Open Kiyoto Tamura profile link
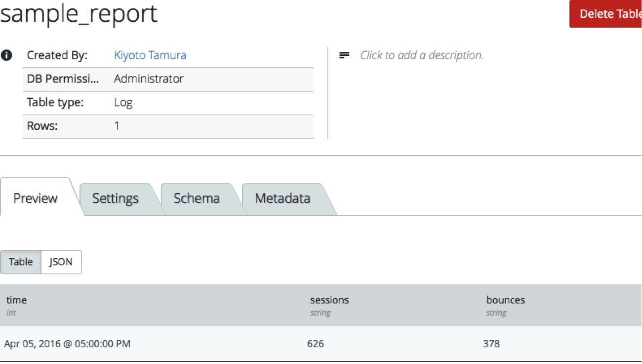Screen dimensions: 642x364 click(x=150, y=55)
